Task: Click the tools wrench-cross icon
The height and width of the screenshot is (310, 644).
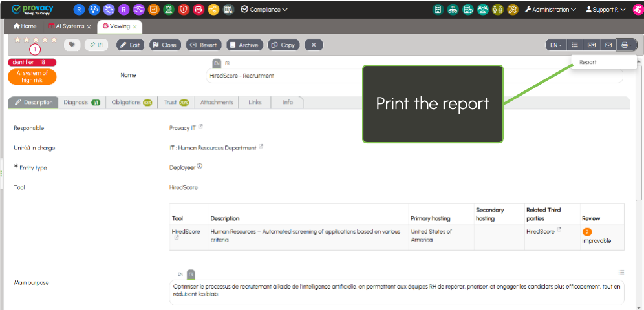Action: coord(513,10)
